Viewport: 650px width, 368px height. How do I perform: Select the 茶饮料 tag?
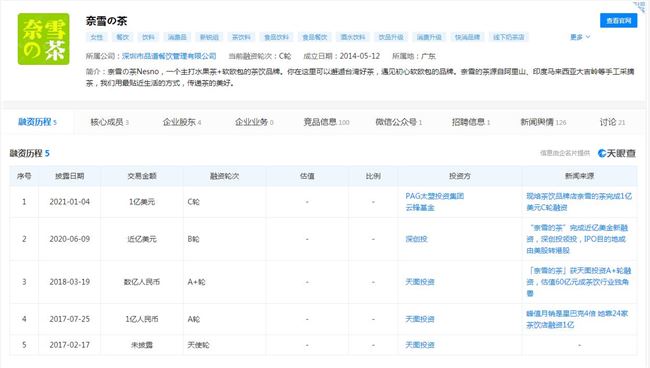click(x=241, y=37)
